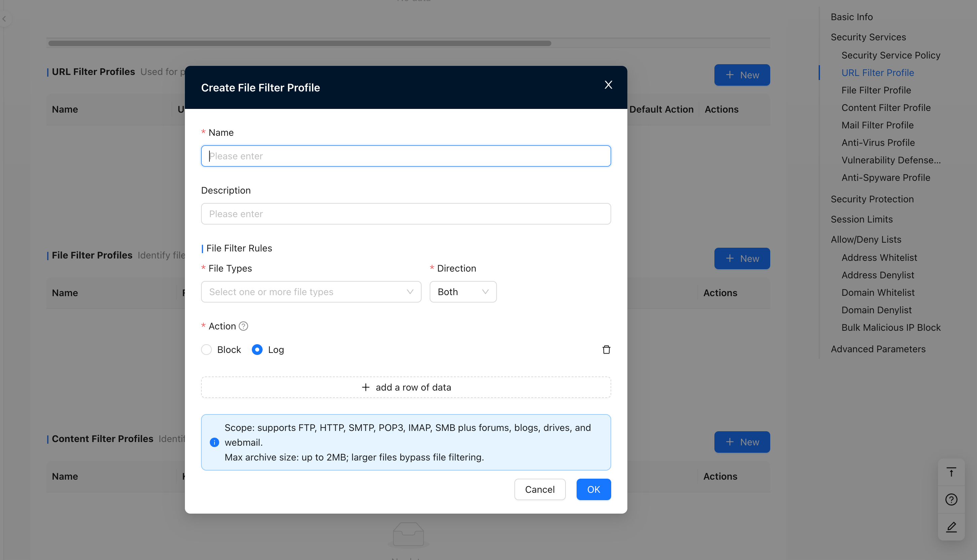Jump to Security Protection section
This screenshot has height=560, width=977.
(872, 199)
